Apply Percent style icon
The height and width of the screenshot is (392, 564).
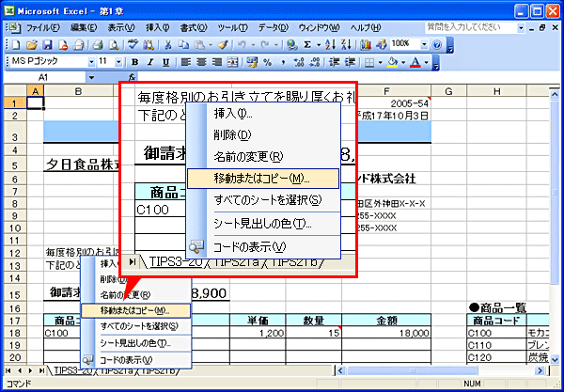click(x=267, y=63)
